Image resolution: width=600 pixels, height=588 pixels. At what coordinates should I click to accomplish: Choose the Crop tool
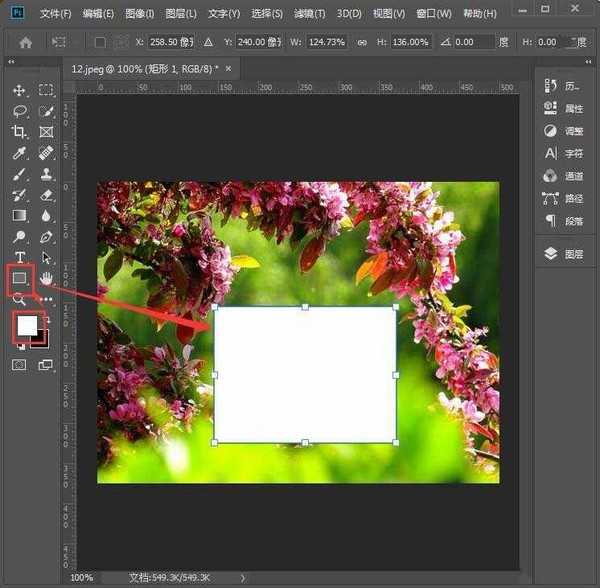coord(19,132)
